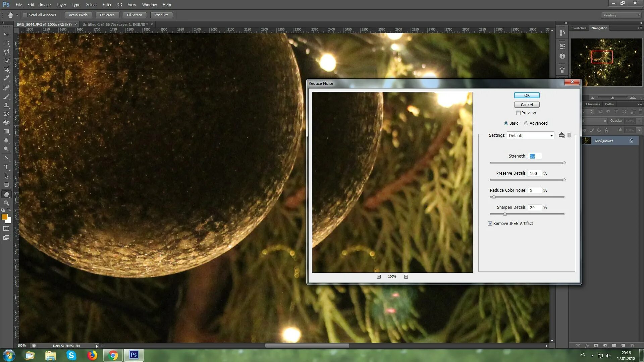Open the Settings Default dropdown
Viewport: 644px width, 362px height.
pyautogui.click(x=531, y=135)
